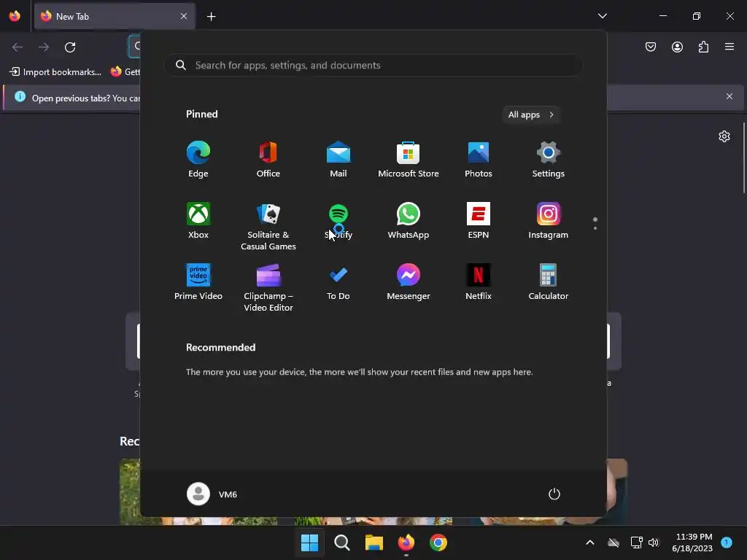Launch Spotify from the pinned apps
Screen dimensions: 747x560
[338, 220]
